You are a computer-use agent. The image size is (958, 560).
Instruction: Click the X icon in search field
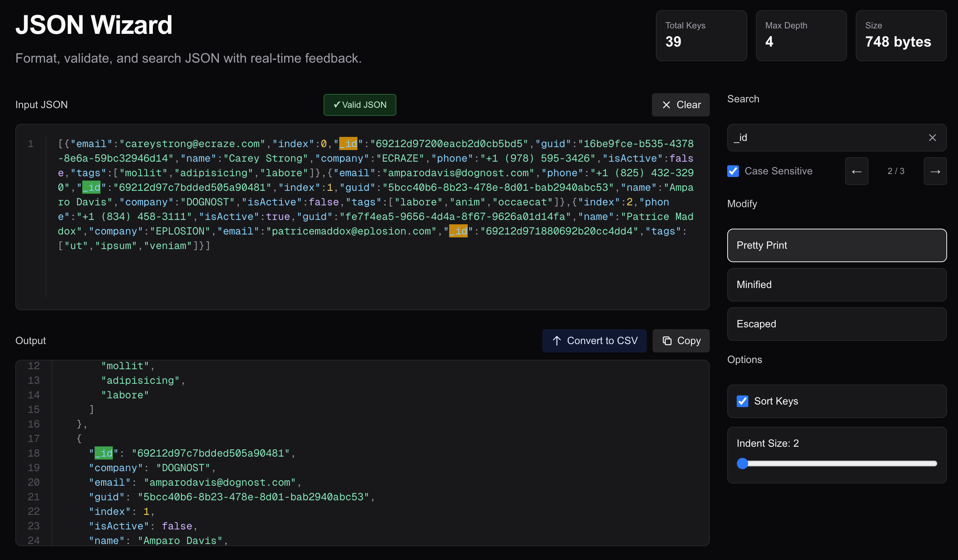point(932,138)
